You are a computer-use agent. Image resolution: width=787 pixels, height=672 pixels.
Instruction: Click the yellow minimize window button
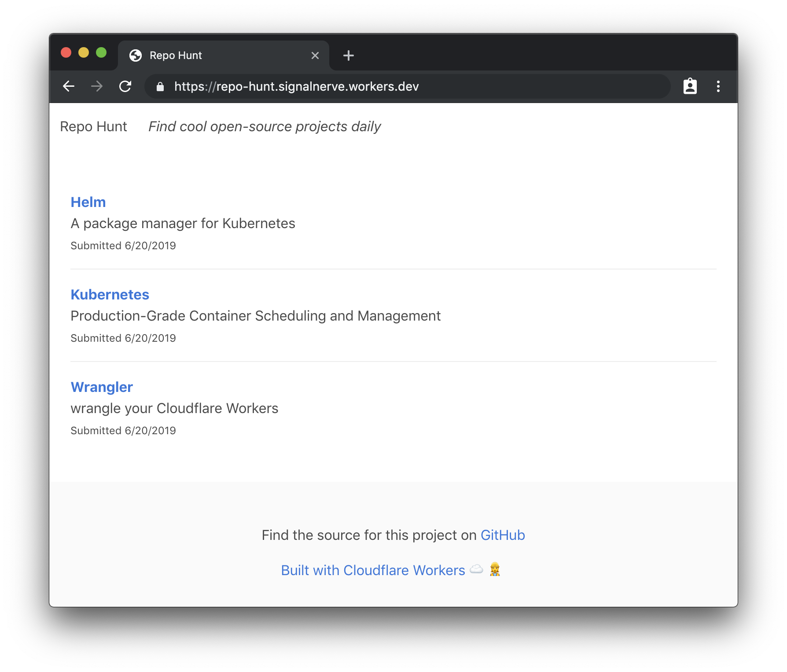tap(84, 53)
